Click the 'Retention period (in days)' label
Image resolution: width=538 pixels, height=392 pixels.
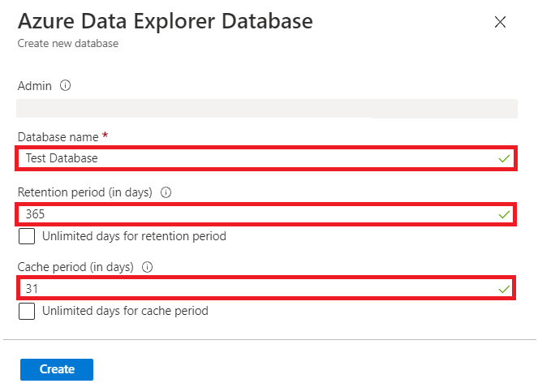point(84,192)
